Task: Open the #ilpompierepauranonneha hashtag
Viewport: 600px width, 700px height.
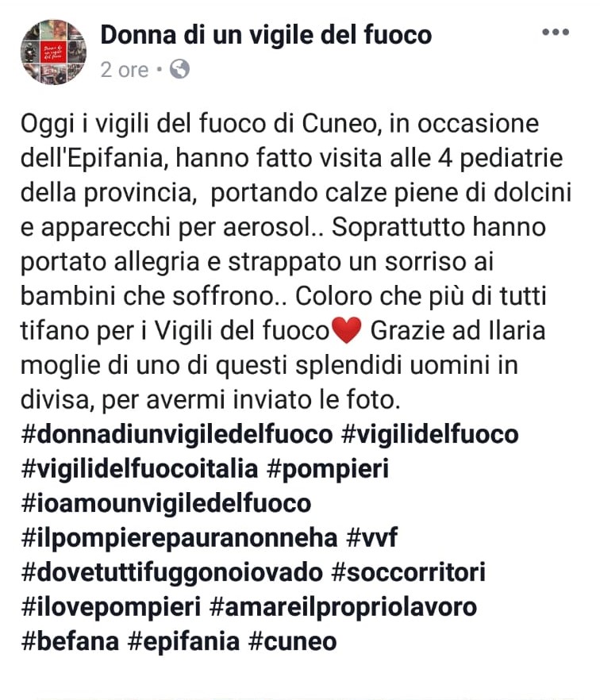Action: click(x=179, y=539)
